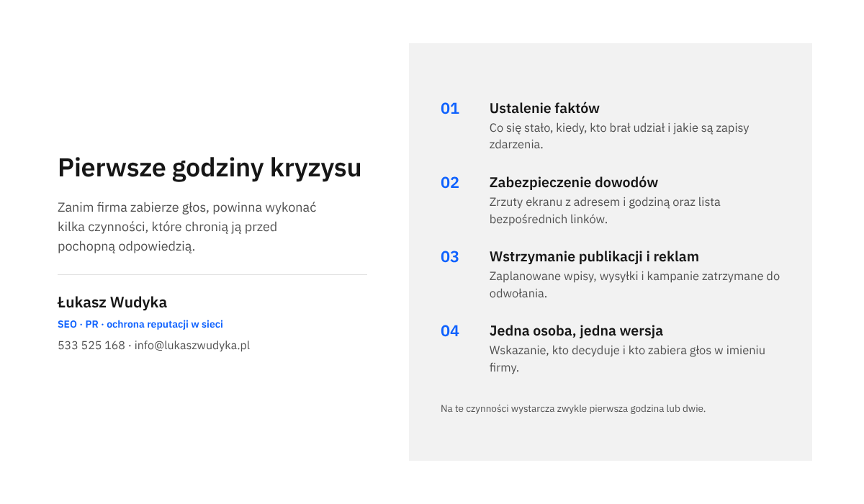The image size is (864, 504).
Task: Click the tagline 'SEO · PR · ochrona reputacji w sieci'
Action: (140, 325)
